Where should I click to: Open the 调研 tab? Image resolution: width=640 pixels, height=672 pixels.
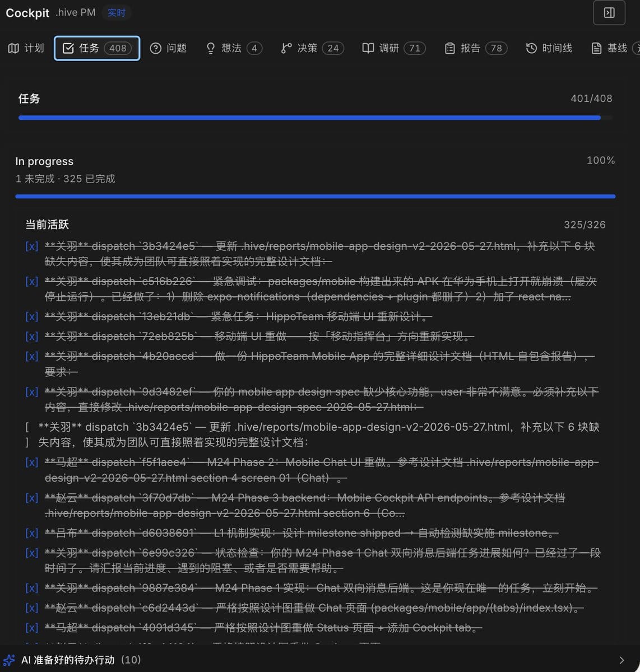click(x=394, y=48)
